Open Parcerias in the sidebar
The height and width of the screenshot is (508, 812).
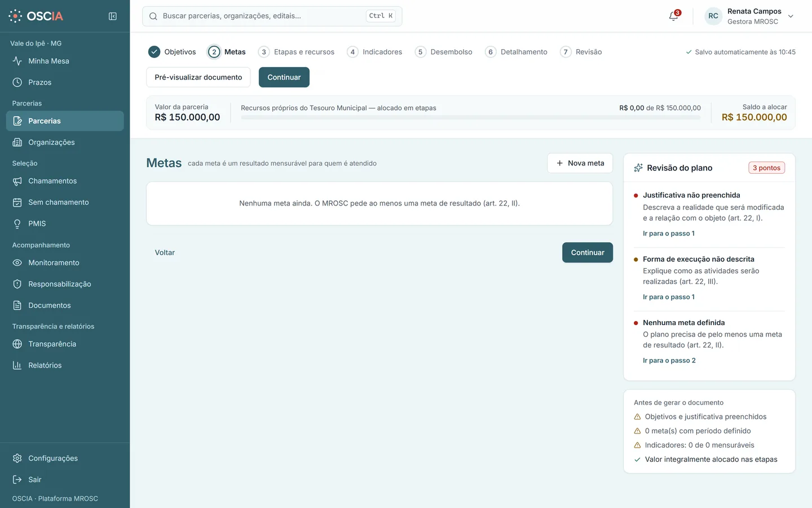(x=65, y=121)
